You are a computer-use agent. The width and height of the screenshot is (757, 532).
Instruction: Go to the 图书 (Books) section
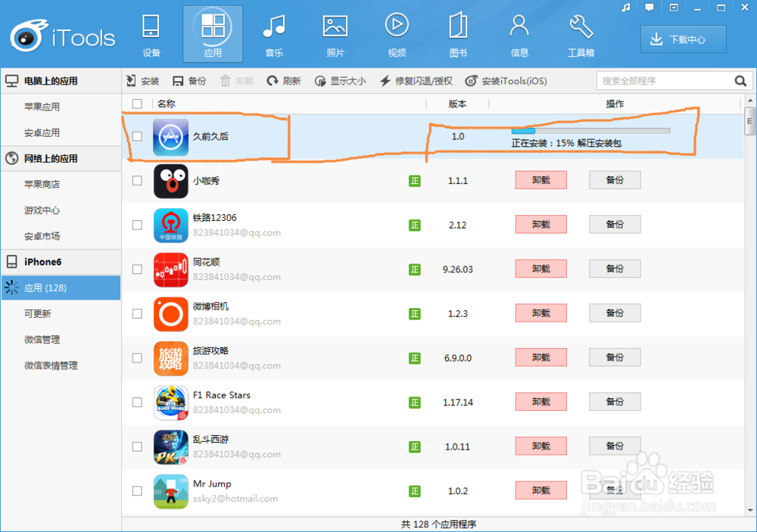pyautogui.click(x=458, y=35)
